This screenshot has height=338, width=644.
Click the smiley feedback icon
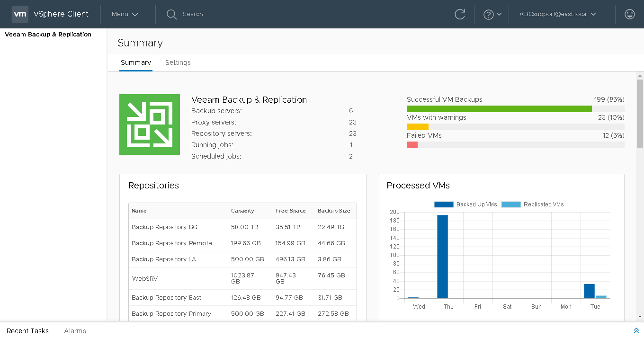pyautogui.click(x=630, y=14)
